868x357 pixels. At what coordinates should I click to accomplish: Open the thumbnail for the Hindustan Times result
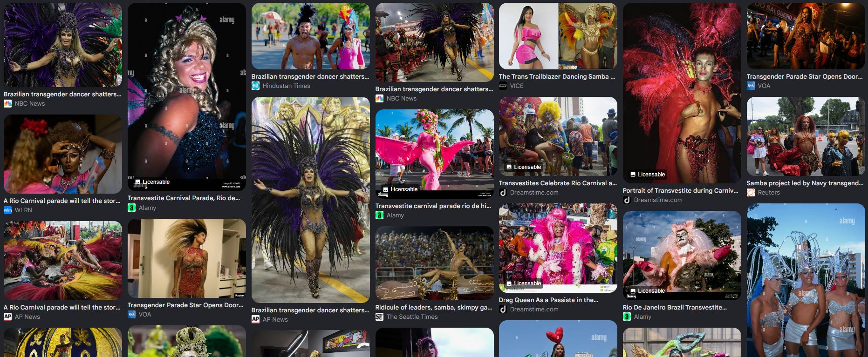click(311, 36)
